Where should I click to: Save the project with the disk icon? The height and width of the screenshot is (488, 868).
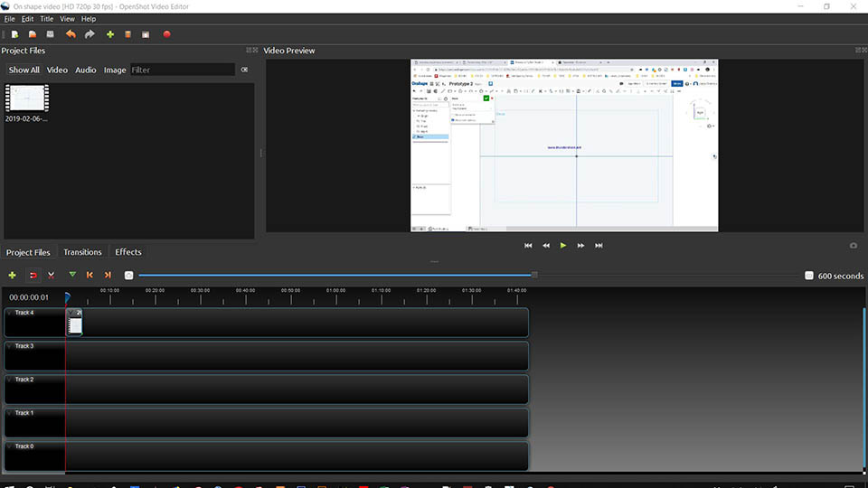[x=51, y=34]
